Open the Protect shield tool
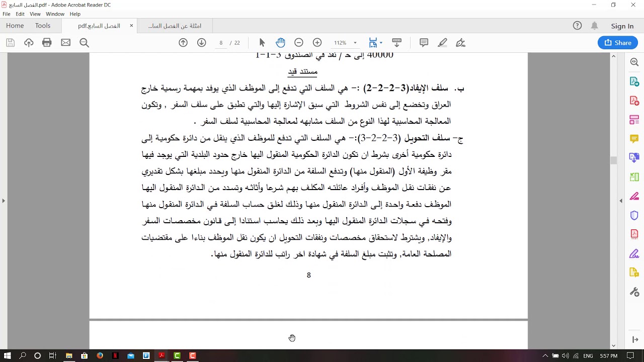This screenshot has width=644, height=362. (634, 215)
